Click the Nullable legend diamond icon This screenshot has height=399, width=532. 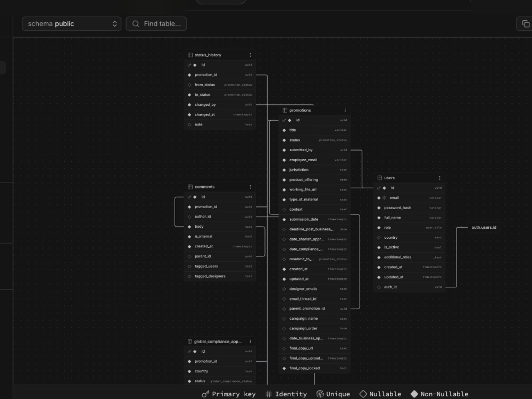pos(363,394)
